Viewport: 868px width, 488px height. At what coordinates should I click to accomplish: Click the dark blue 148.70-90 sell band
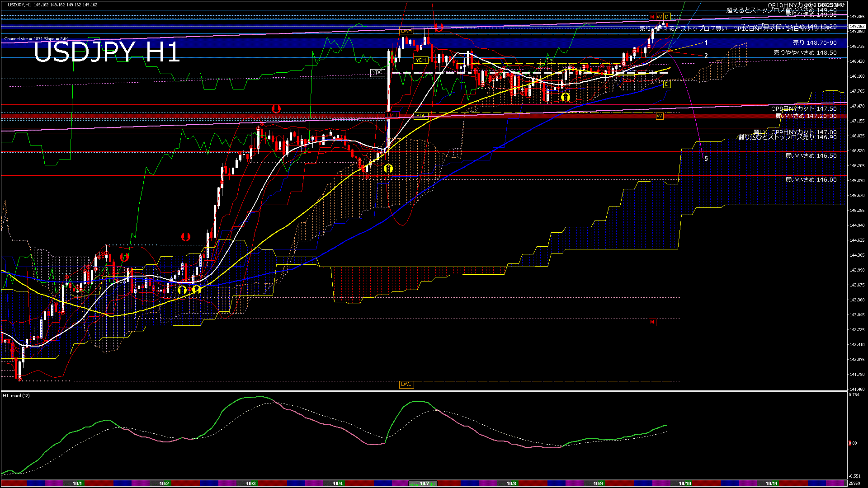pos(271,43)
